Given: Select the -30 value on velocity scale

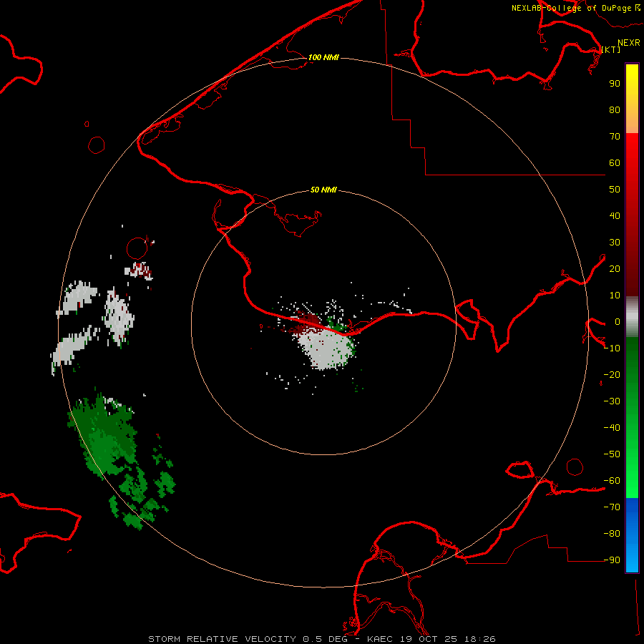Looking at the screenshot, I should pyautogui.click(x=612, y=401).
